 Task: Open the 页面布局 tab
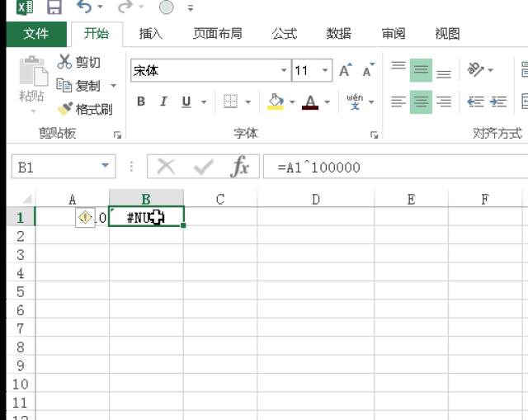pos(218,34)
